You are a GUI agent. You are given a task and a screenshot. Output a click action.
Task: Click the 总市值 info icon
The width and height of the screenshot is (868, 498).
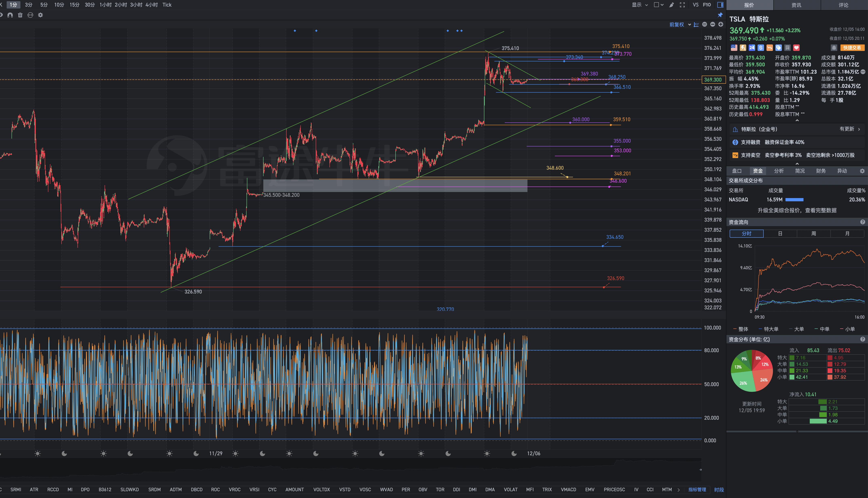pos(863,72)
